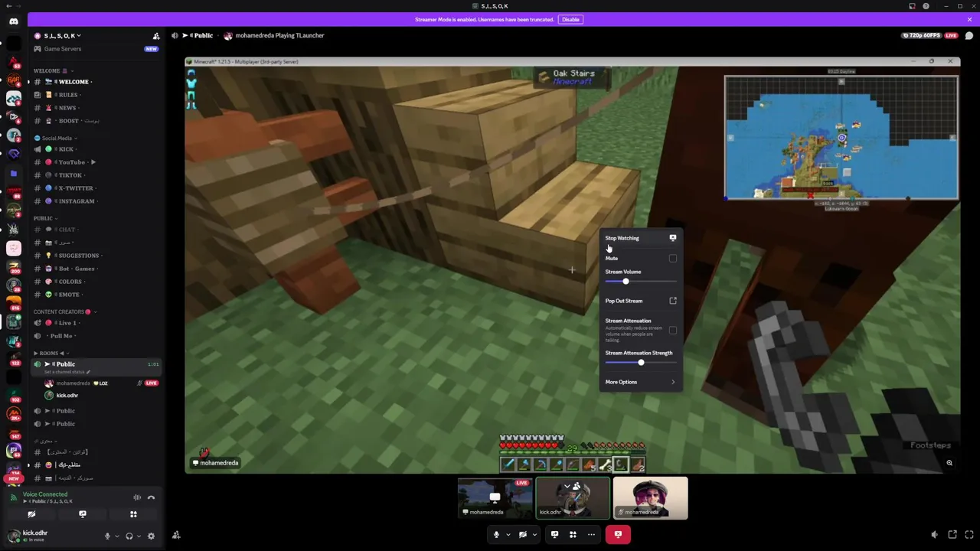The image size is (980, 551).
Task: Join the Live 1 voice channel
Action: point(96,323)
